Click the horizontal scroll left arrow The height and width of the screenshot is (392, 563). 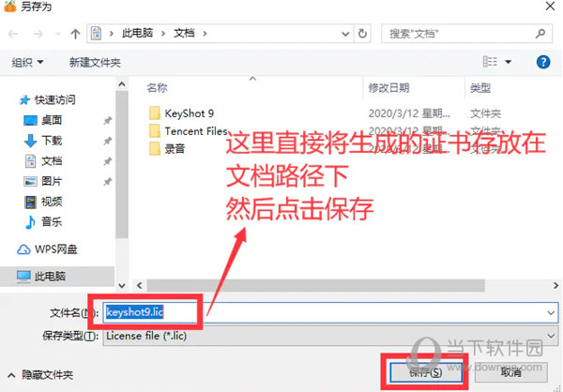pyautogui.click(x=139, y=286)
